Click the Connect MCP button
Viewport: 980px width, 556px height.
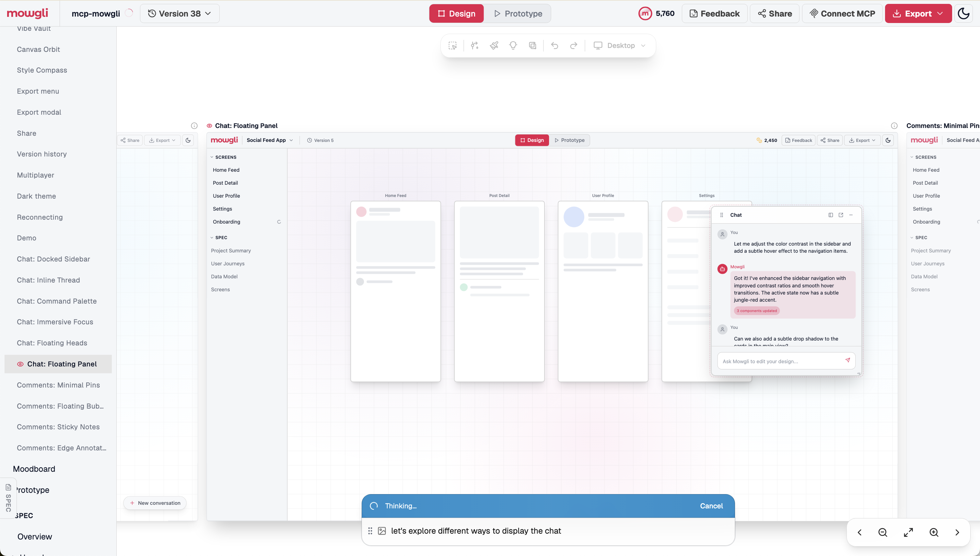(x=842, y=13)
